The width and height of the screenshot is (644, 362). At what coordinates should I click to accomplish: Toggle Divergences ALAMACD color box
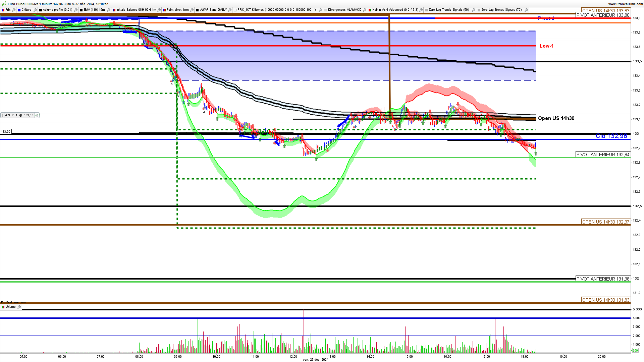pyautogui.click(x=326, y=10)
